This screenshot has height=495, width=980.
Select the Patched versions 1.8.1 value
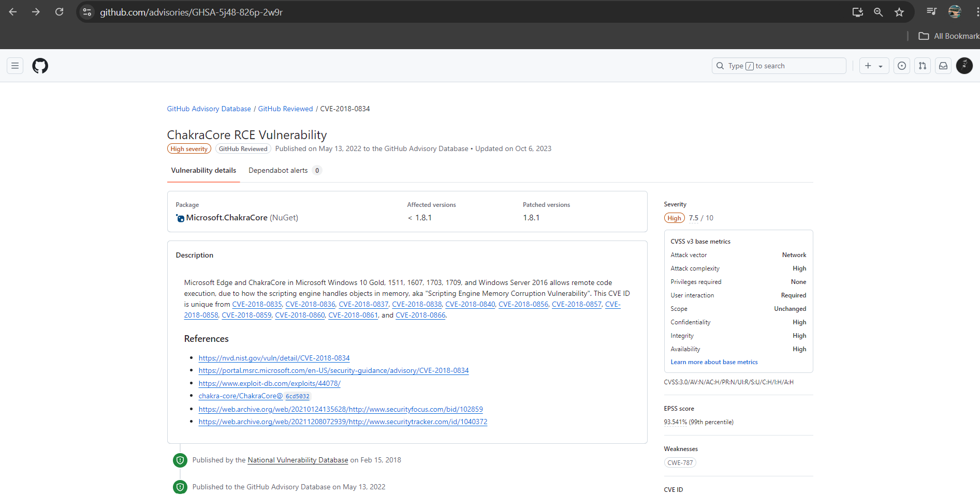[x=531, y=218]
